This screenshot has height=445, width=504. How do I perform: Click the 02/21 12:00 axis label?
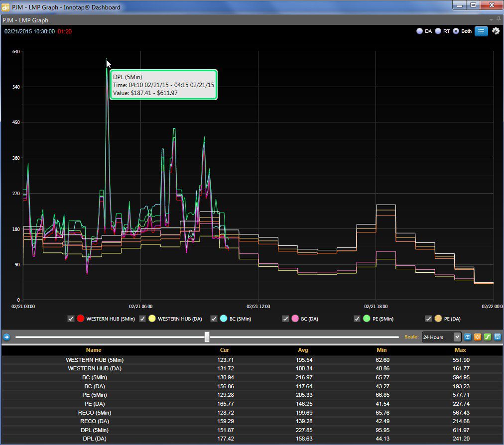pyautogui.click(x=258, y=306)
